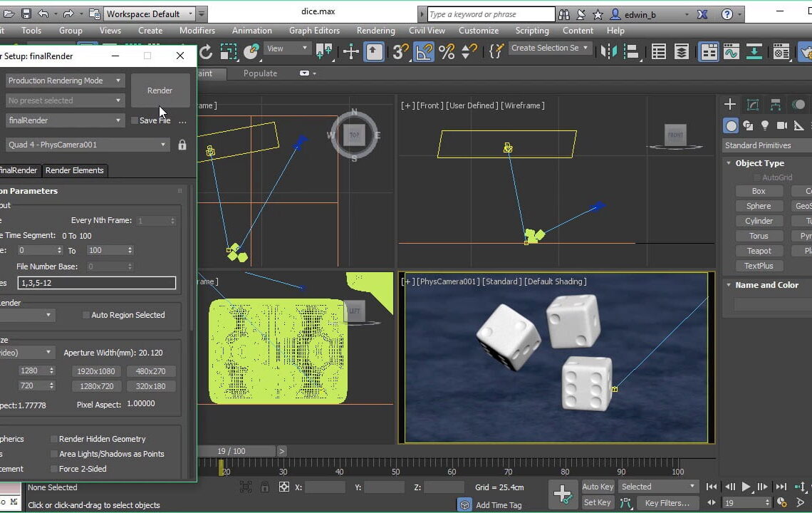812x513 pixels.
Task: Enable Force 2-Sided rendering
Action: [54, 469]
